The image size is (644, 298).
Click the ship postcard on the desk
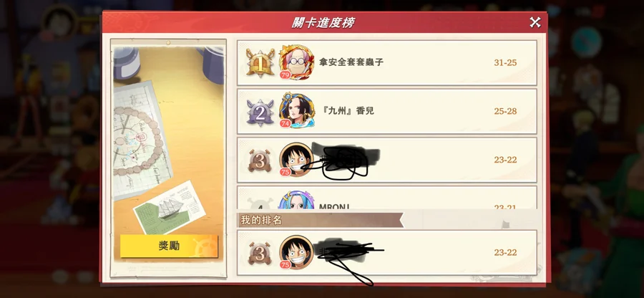pos(169,207)
